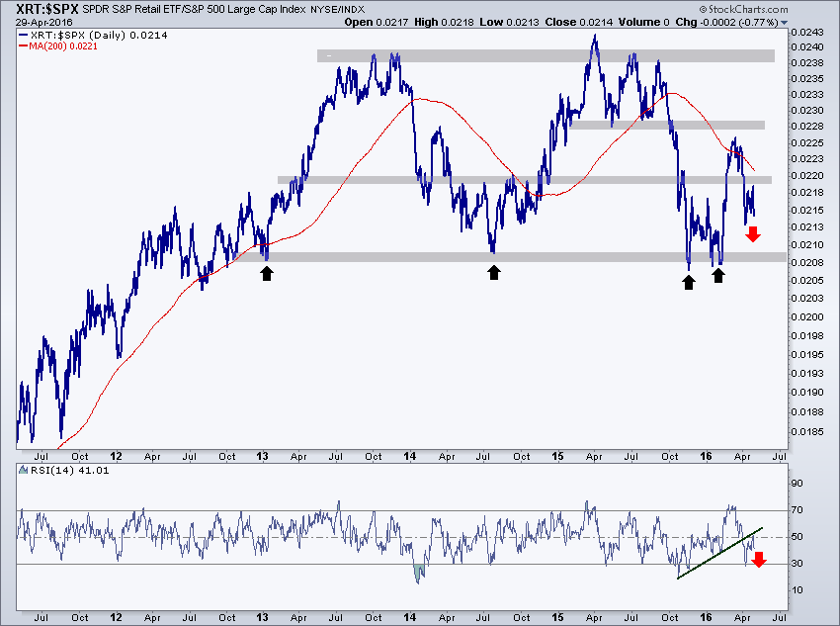Screen dimensions: 840x626
Task: Click the 0.0238 price axis label
Action: [x=806, y=62]
